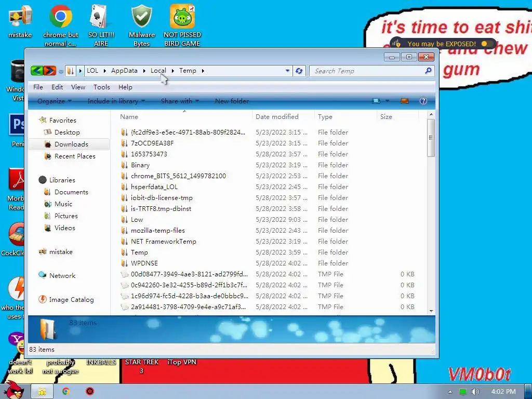Open the Edit menu

(x=57, y=87)
